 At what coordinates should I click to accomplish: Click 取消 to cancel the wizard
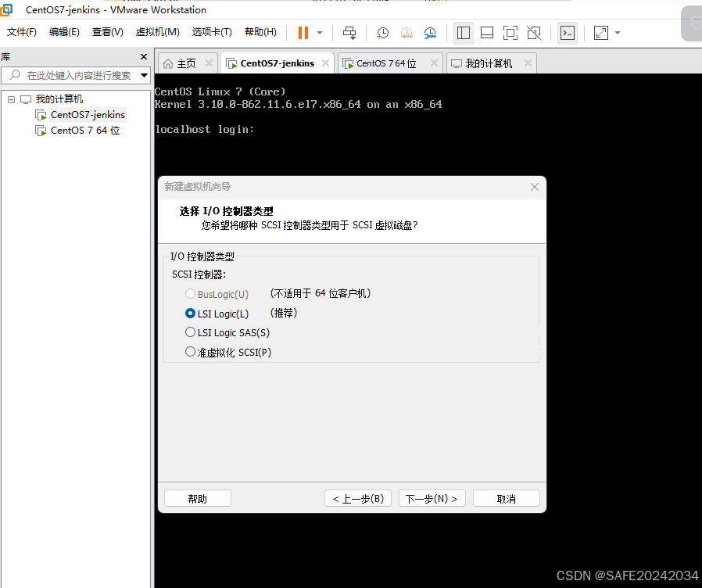[507, 498]
